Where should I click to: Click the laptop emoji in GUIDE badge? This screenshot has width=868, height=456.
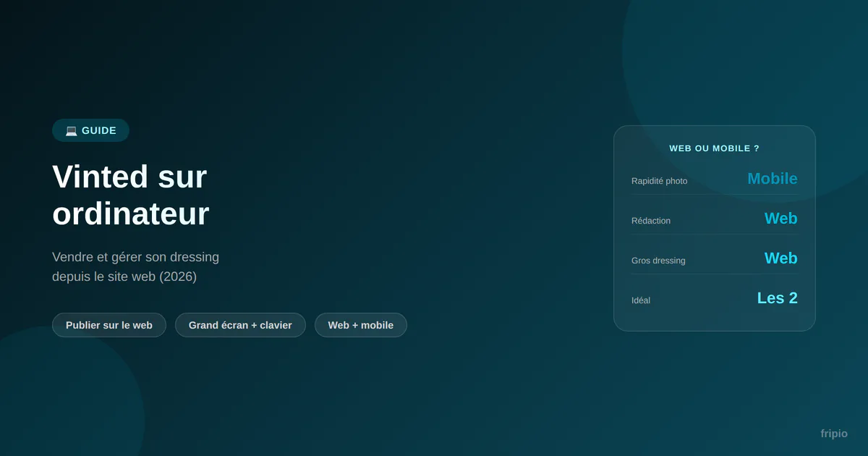click(x=72, y=130)
